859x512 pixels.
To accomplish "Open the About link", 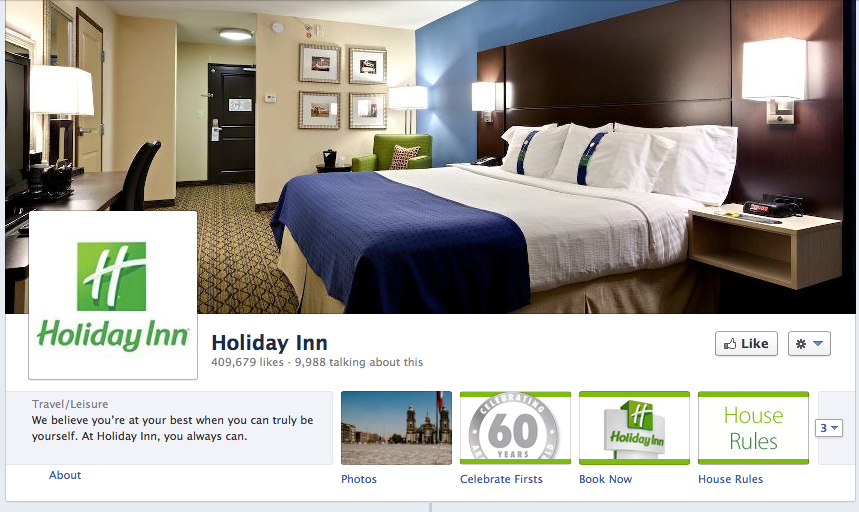I will (65, 475).
